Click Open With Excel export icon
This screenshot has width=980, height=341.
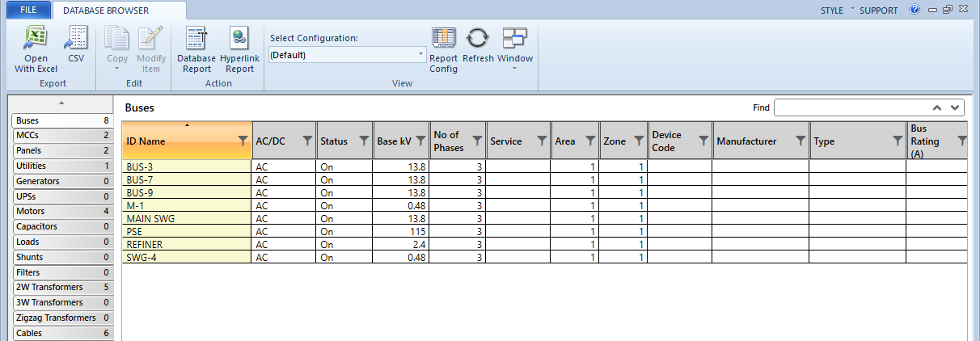click(36, 49)
